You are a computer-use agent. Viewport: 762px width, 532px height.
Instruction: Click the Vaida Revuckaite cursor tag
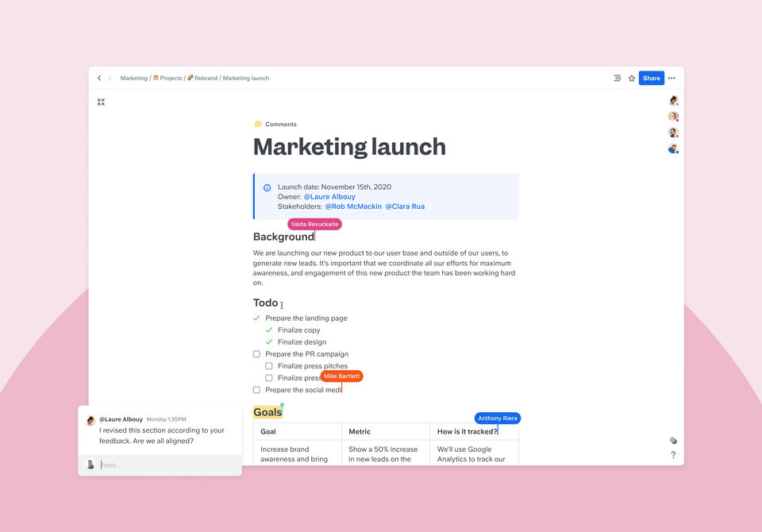pos(314,224)
